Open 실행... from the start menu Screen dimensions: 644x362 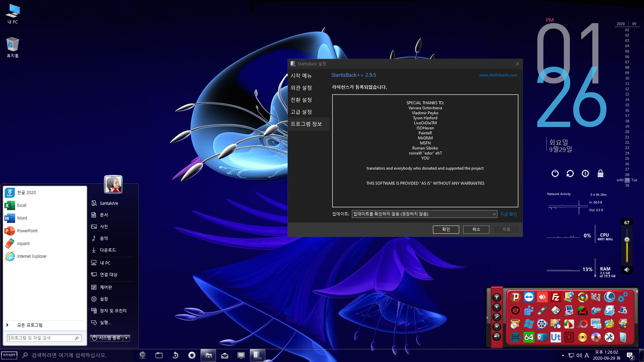coord(105,322)
